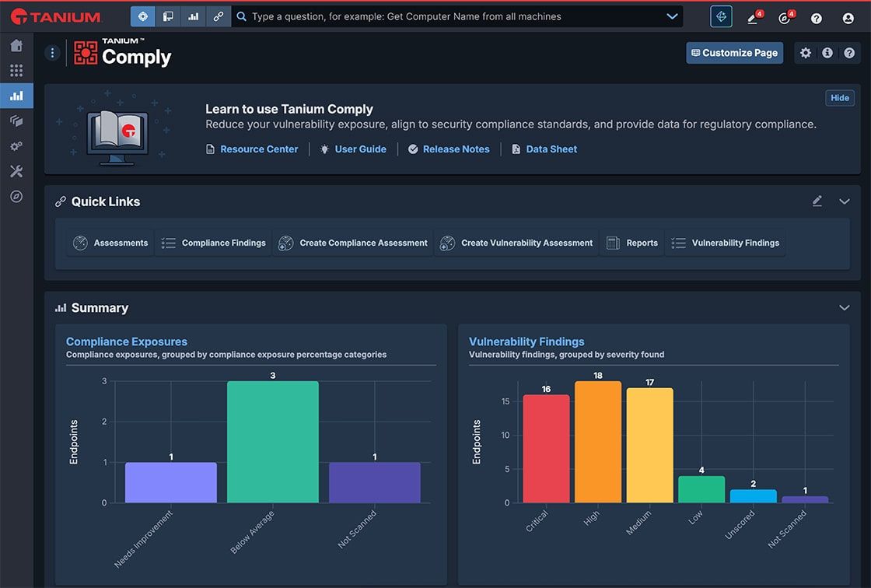Open the header help question mark

816,19
